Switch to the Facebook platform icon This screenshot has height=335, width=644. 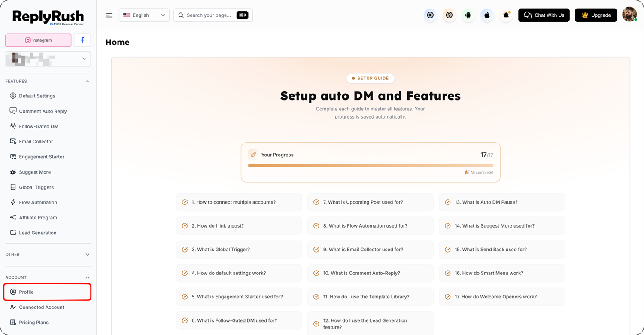coord(82,40)
